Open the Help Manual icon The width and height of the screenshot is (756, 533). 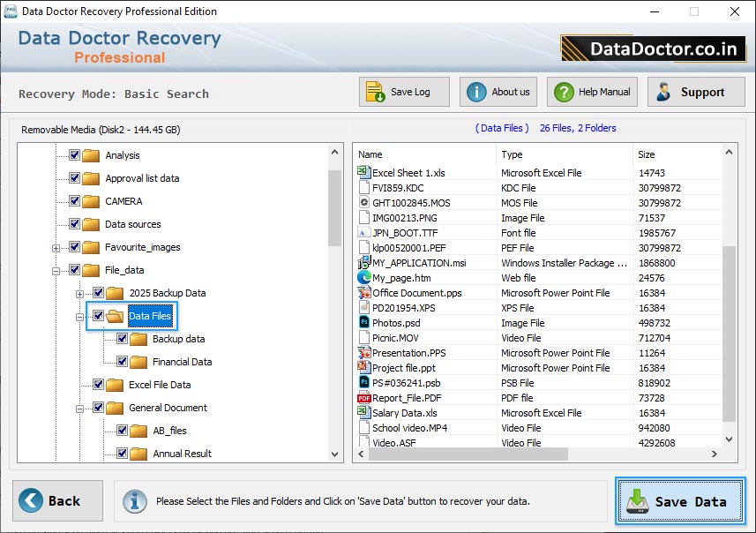[x=563, y=92]
